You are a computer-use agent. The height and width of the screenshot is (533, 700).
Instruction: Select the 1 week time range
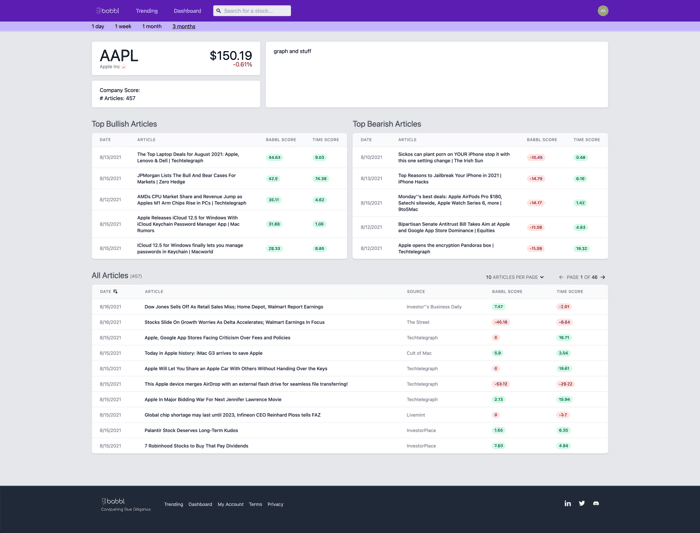pos(123,26)
